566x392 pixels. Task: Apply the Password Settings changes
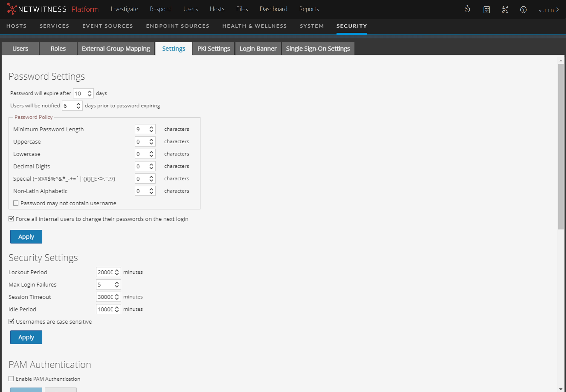click(x=26, y=236)
